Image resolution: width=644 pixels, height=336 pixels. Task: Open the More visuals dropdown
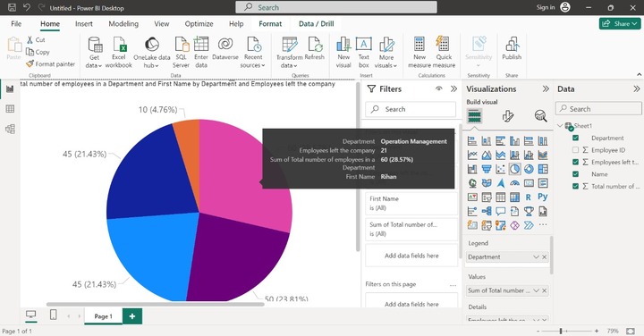(x=386, y=52)
